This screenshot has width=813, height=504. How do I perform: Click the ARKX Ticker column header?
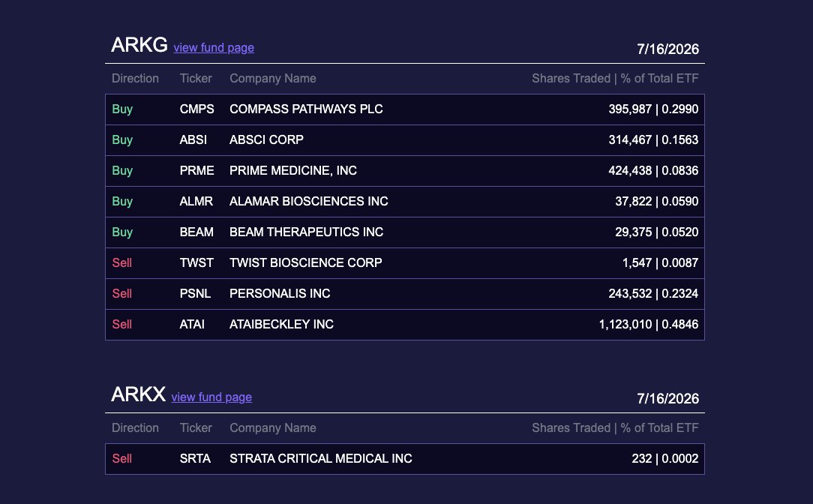[x=196, y=427]
